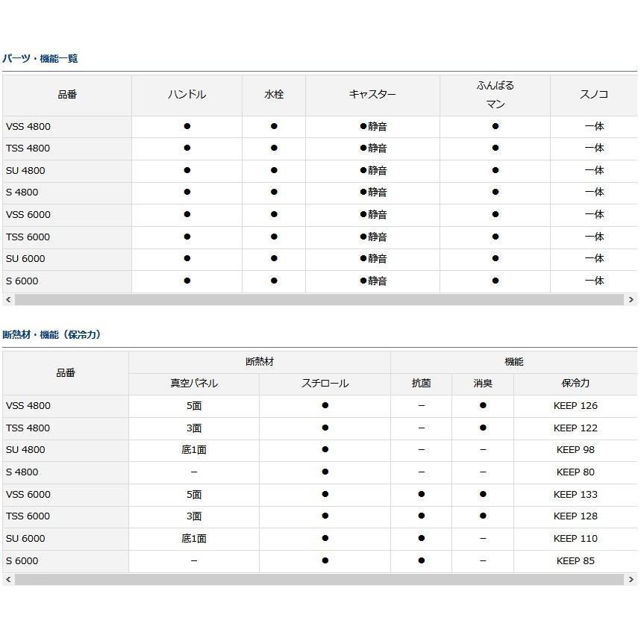Click the upper table horizontal scrollbar track
Viewport: 644px width, 644px height.
pyautogui.click(x=319, y=300)
